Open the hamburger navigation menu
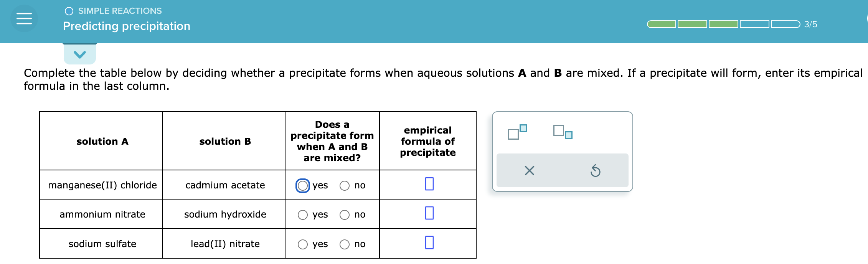The height and width of the screenshot is (264, 868). point(24,18)
